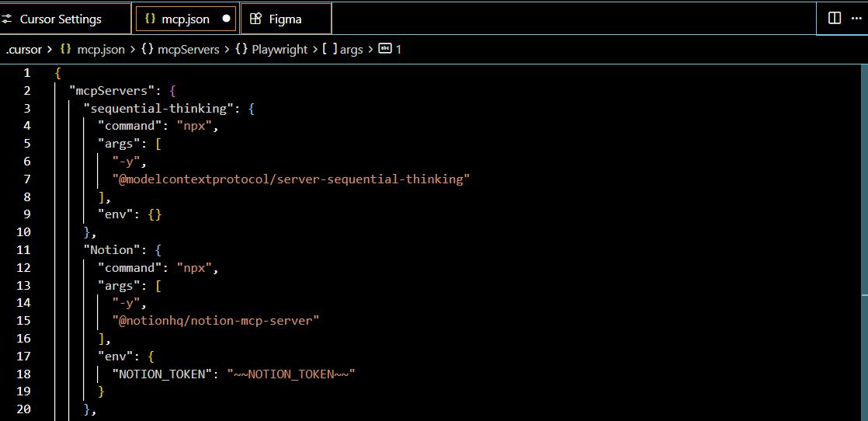This screenshot has width=868, height=421.
Task: Click the "~~NOTION_TOKEN~~" value
Action: coord(291,374)
